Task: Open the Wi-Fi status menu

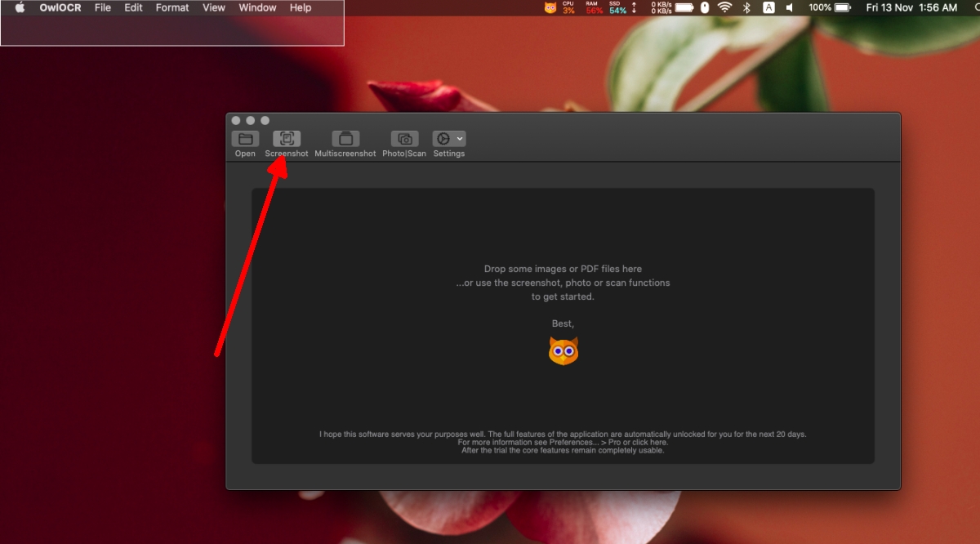Action: tap(724, 7)
